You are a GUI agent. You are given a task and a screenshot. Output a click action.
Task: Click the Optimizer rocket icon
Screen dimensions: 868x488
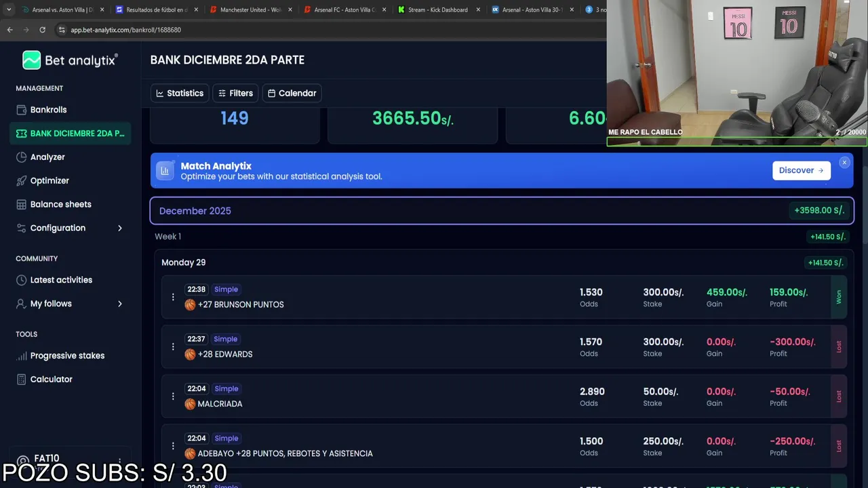coord(21,181)
